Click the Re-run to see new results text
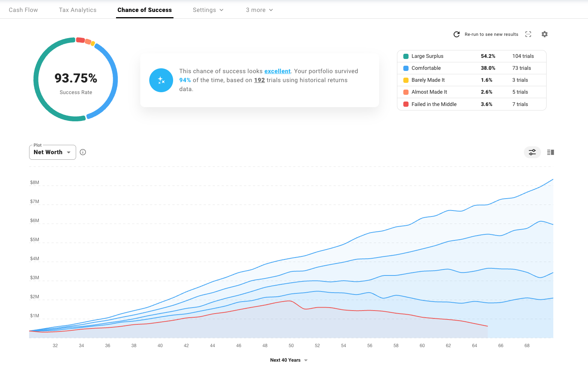Viewport: 588px width, 374px height. (x=491, y=34)
